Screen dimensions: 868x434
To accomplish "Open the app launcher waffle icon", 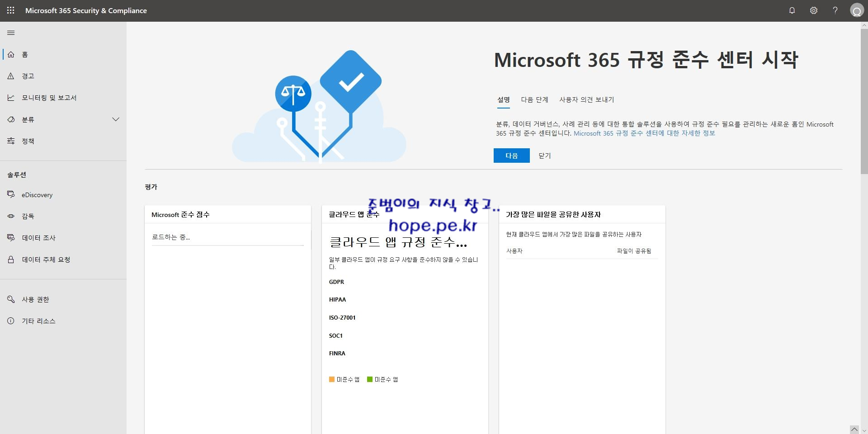I will click(11, 10).
